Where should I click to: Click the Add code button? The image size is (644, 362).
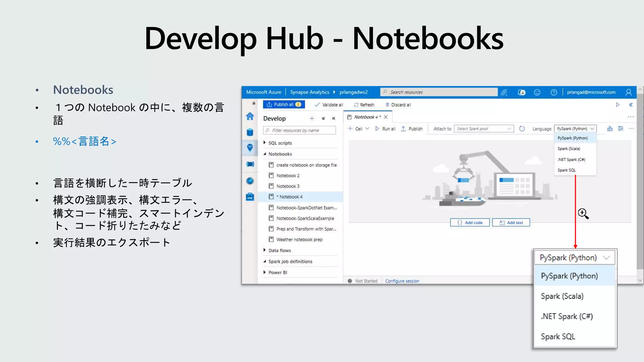click(x=470, y=222)
